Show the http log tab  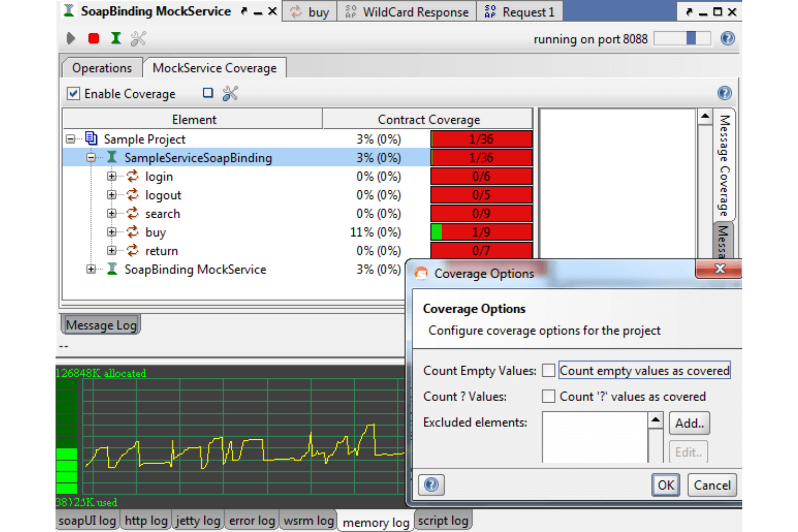tap(146, 521)
